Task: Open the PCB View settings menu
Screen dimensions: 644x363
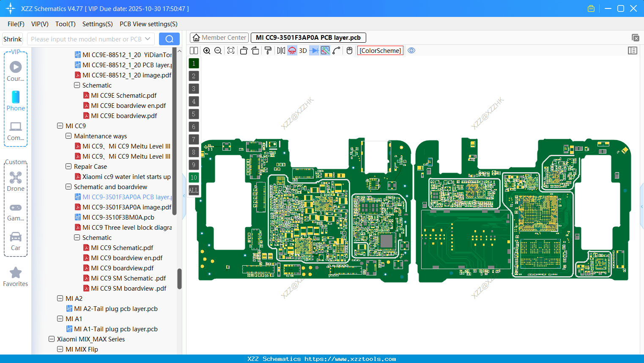Action: point(148,24)
